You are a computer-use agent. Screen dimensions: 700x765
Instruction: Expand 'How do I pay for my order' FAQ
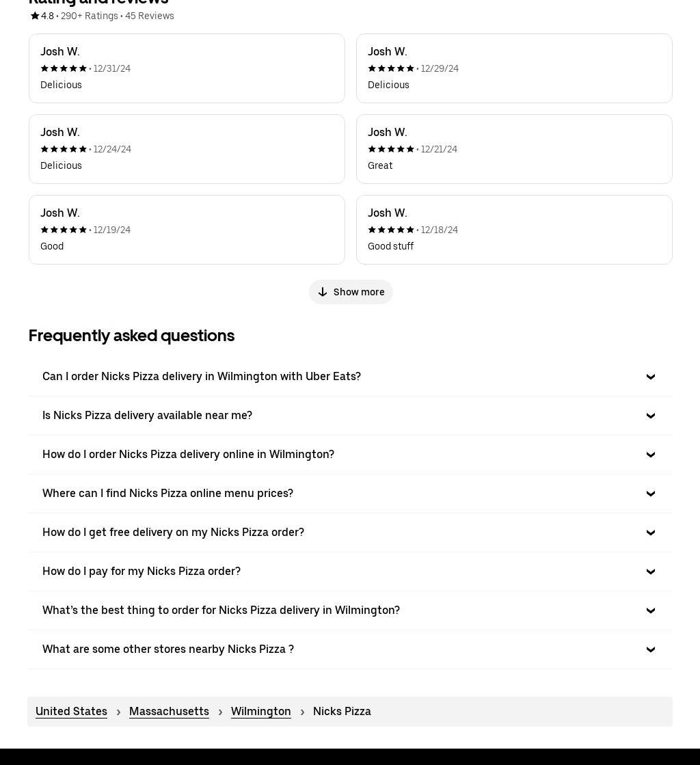(350, 572)
